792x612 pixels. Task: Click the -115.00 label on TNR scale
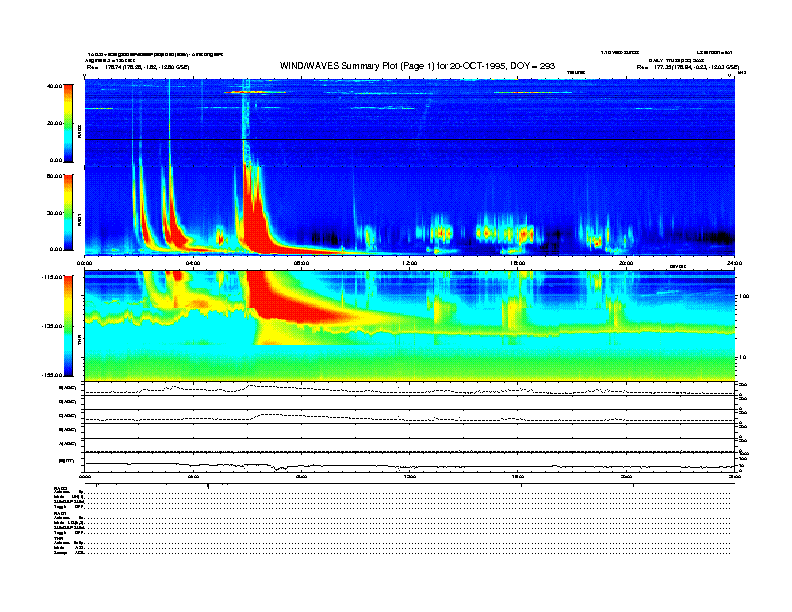pyautogui.click(x=52, y=277)
